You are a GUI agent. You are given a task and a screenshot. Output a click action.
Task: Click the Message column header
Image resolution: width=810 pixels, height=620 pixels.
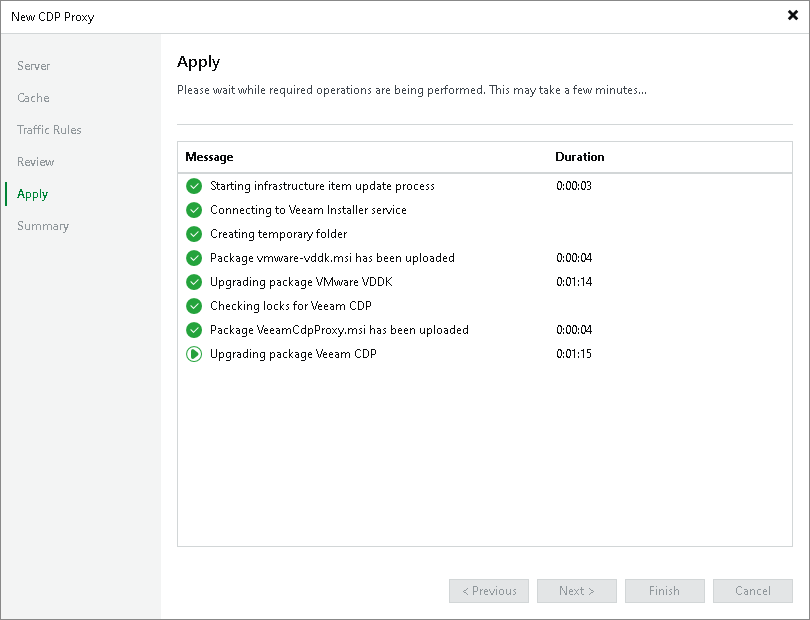tap(209, 157)
